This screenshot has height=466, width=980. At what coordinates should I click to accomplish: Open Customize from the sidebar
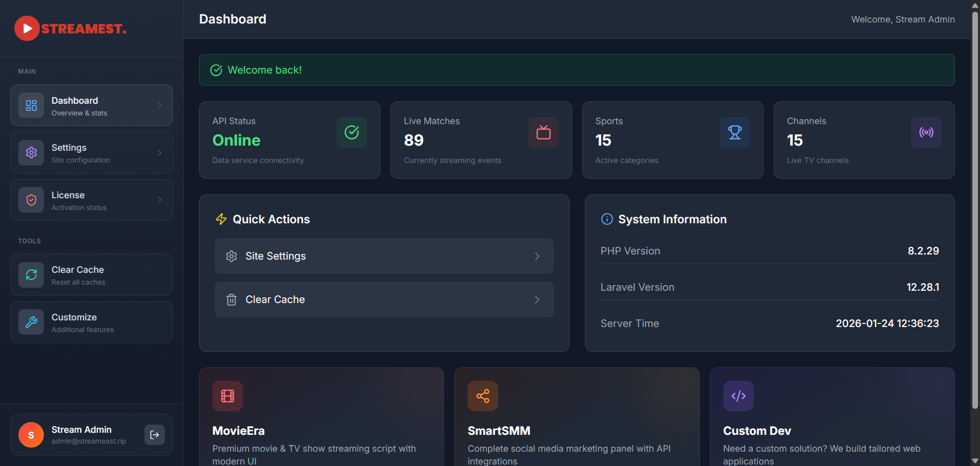(x=91, y=322)
